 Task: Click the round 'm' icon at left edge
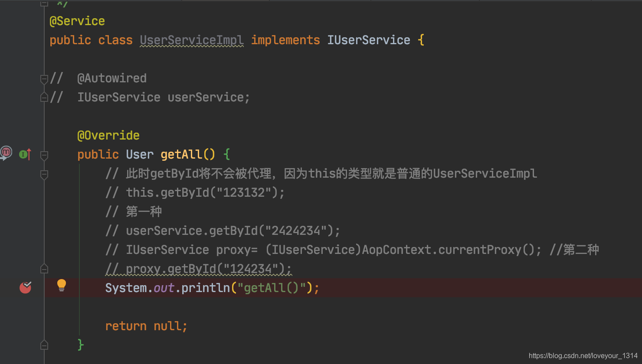[x=6, y=153]
